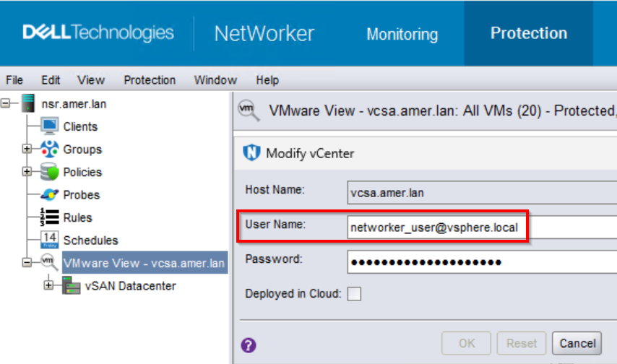
Task: Click the Reset button
Action: point(522,343)
